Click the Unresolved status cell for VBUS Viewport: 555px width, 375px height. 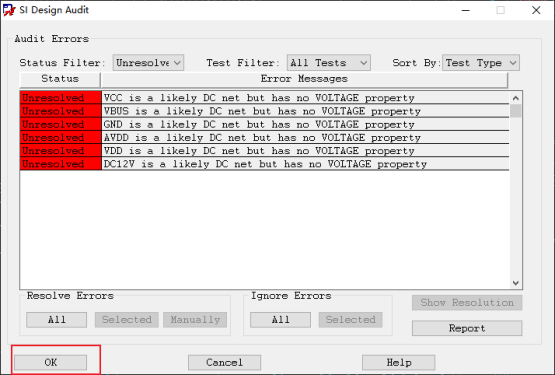[61, 111]
